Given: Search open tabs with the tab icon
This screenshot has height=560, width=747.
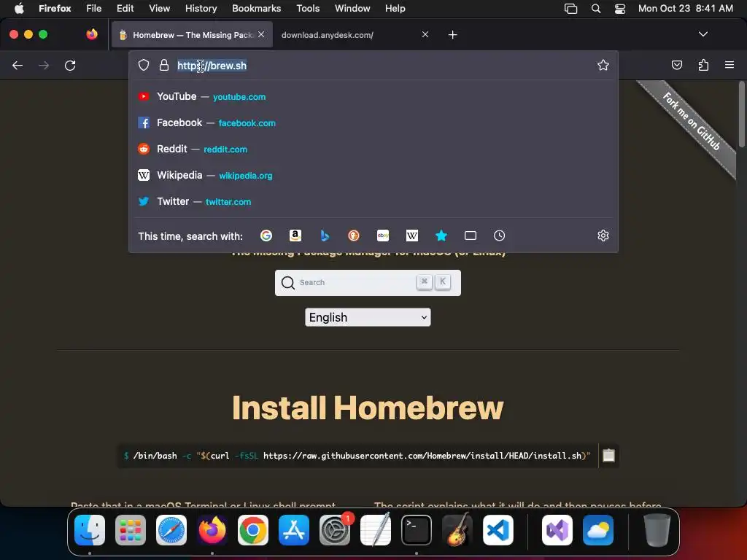Looking at the screenshot, I should click(471, 236).
